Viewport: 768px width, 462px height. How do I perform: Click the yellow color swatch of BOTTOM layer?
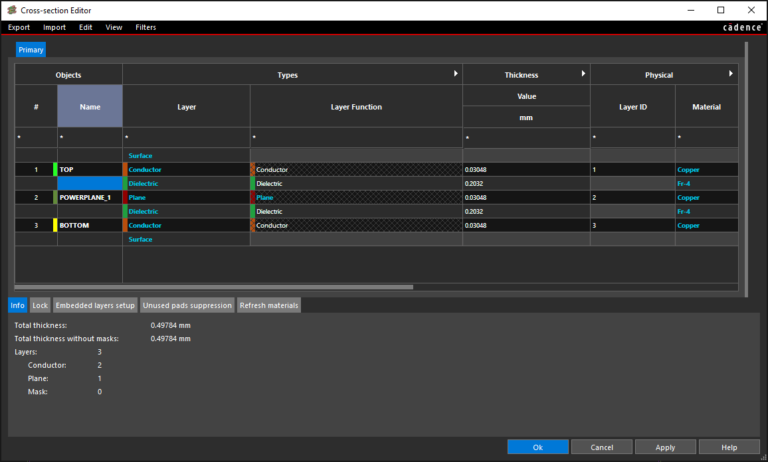55,226
